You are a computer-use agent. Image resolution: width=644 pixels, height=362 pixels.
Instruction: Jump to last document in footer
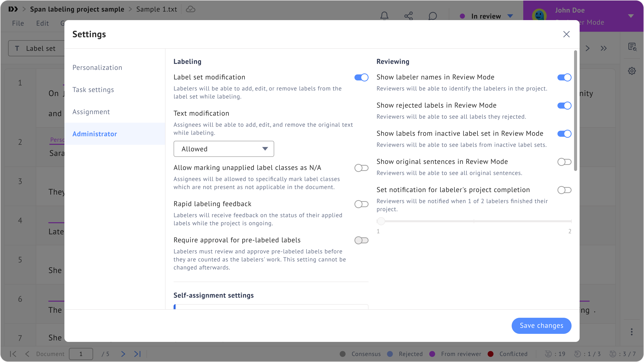coord(137,354)
